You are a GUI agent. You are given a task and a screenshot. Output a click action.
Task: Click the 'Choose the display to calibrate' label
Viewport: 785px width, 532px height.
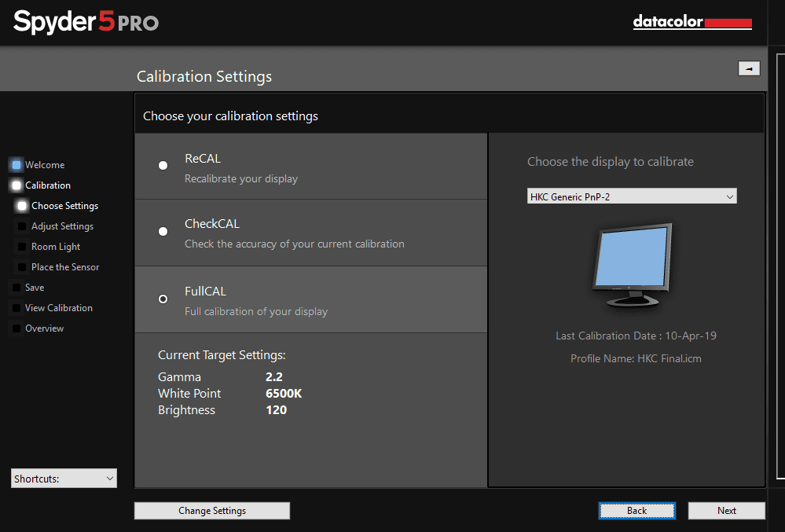[x=611, y=162]
